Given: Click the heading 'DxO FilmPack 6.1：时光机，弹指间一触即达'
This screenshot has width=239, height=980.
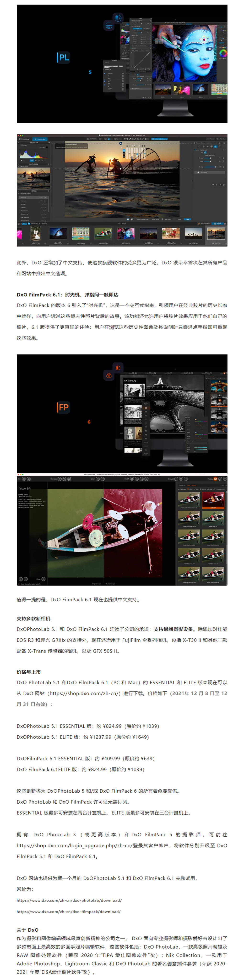Looking at the screenshot, I should click(x=67, y=294).
